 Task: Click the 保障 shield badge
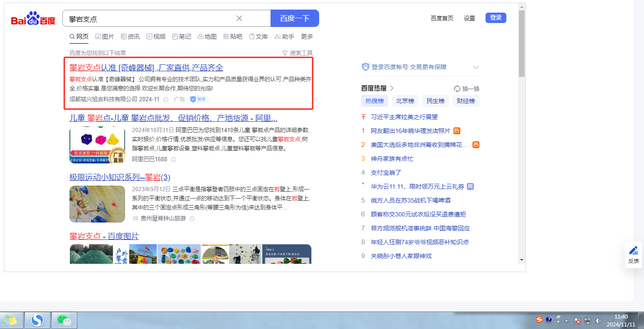point(199,99)
